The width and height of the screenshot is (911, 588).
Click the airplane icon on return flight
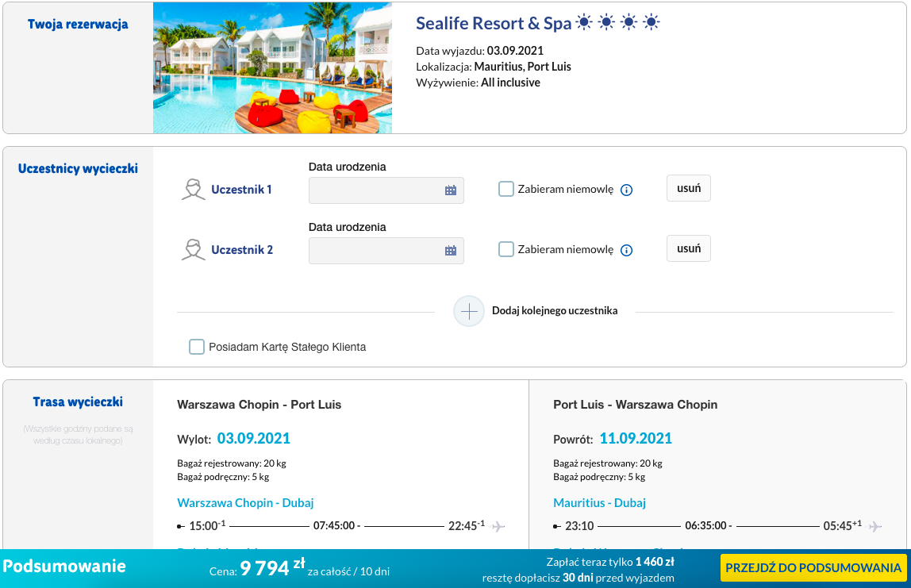pyautogui.click(x=874, y=526)
